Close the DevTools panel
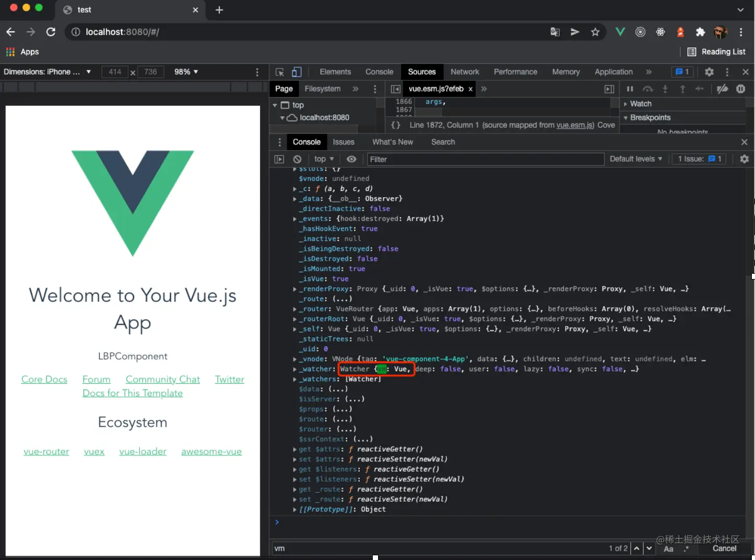The image size is (755, 560). (745, 72)
